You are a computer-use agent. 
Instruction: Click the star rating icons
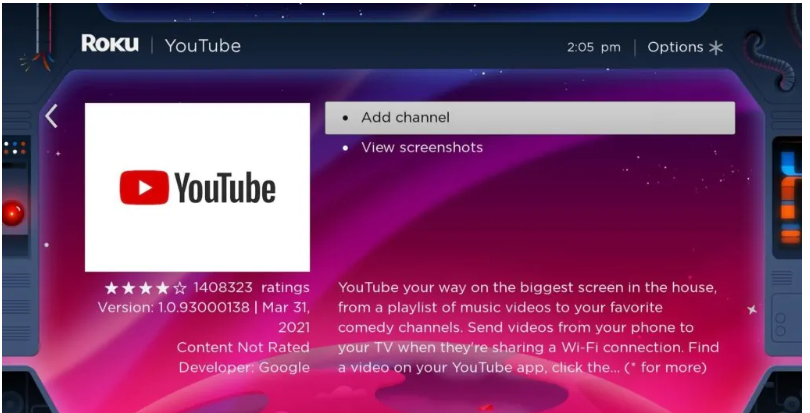pyautogui.click(x=145, y=288)
